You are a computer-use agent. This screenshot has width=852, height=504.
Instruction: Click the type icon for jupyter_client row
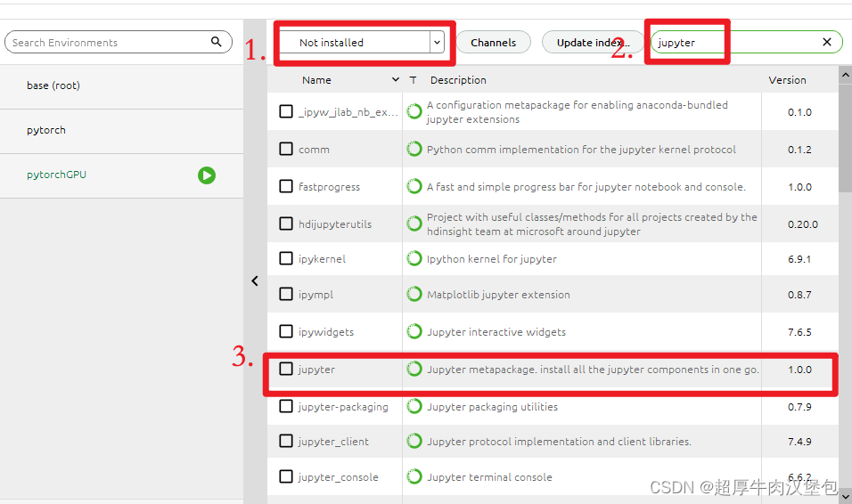point(414,441)
